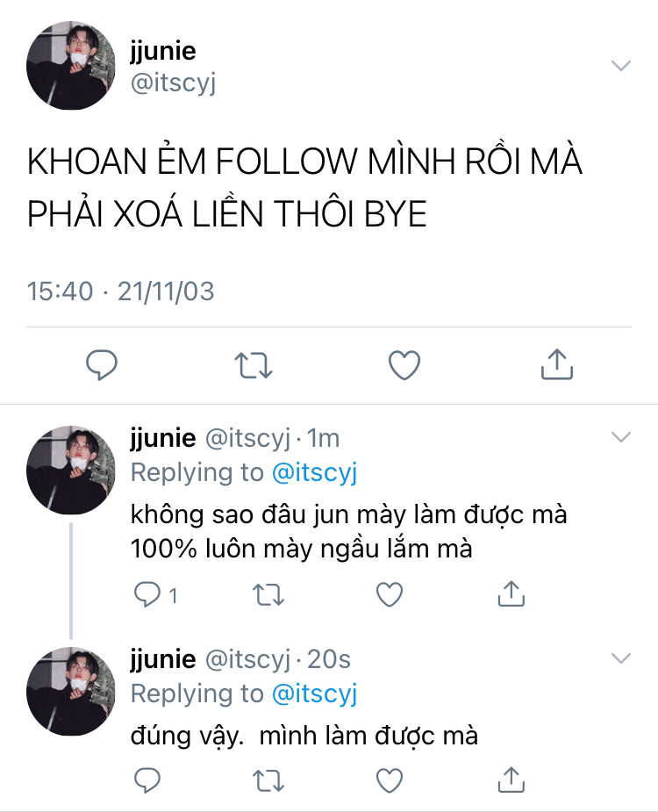Like the 'đúng vậy. mình làm được mà' reply
The height and width of the screenshot is (812, 658).
(390, 781)
